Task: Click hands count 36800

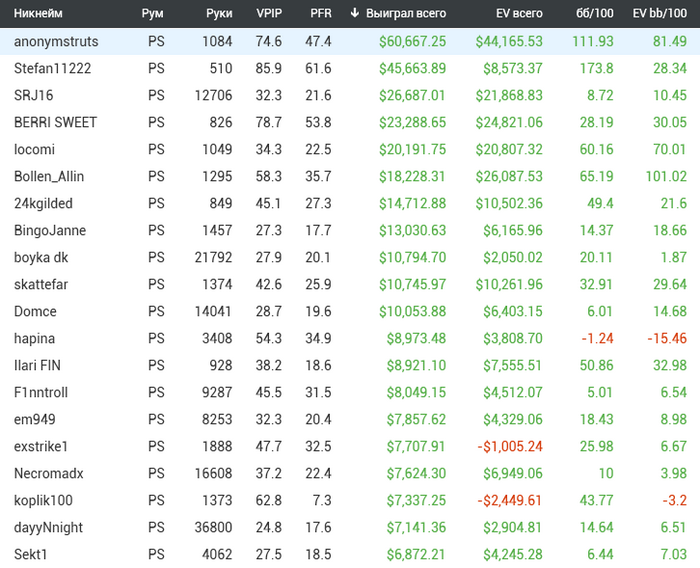Action: tap(213, 527)
